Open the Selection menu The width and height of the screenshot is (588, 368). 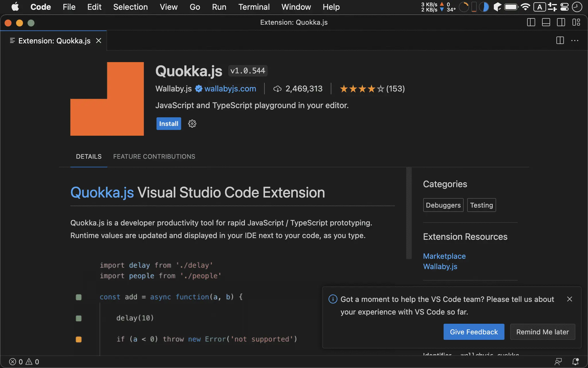tap(130, 7)
